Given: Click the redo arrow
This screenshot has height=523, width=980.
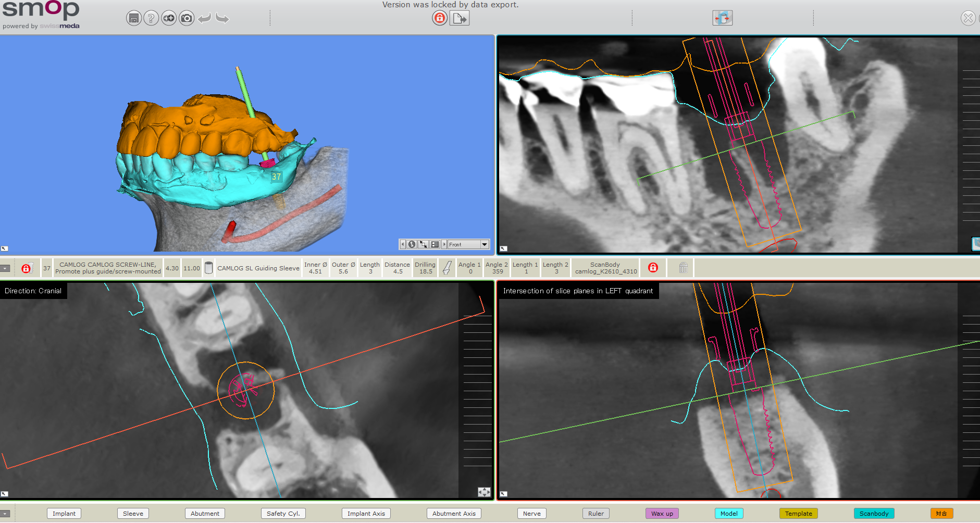Looking at the screenshot, I should click(222, 19).
